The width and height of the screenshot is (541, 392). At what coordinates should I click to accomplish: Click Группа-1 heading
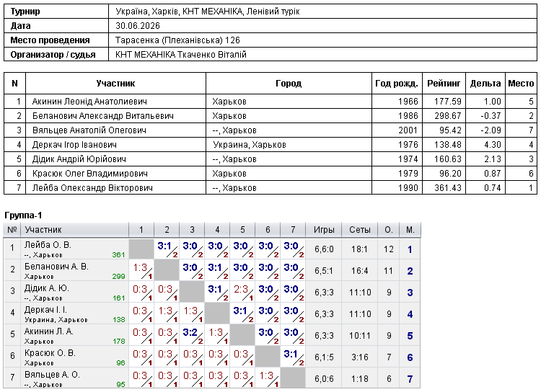tap(23, 215)
